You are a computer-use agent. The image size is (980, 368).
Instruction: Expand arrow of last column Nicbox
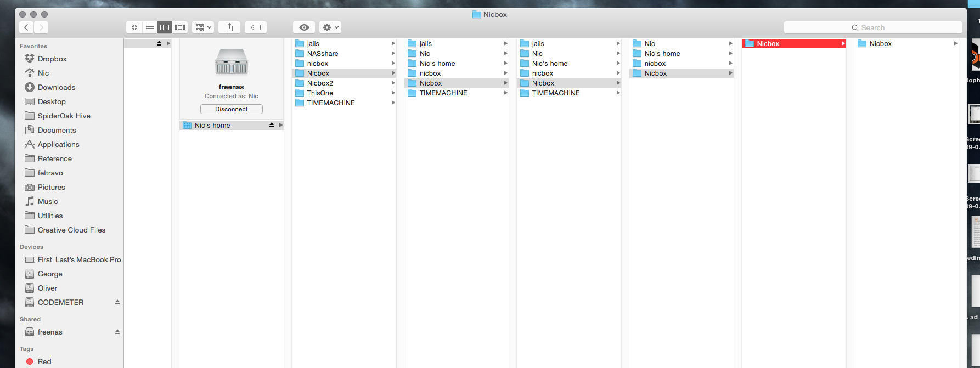coord(955,43)
